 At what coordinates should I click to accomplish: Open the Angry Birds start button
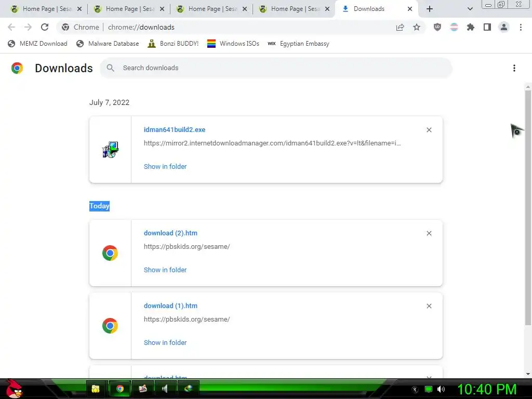[14, 389]
